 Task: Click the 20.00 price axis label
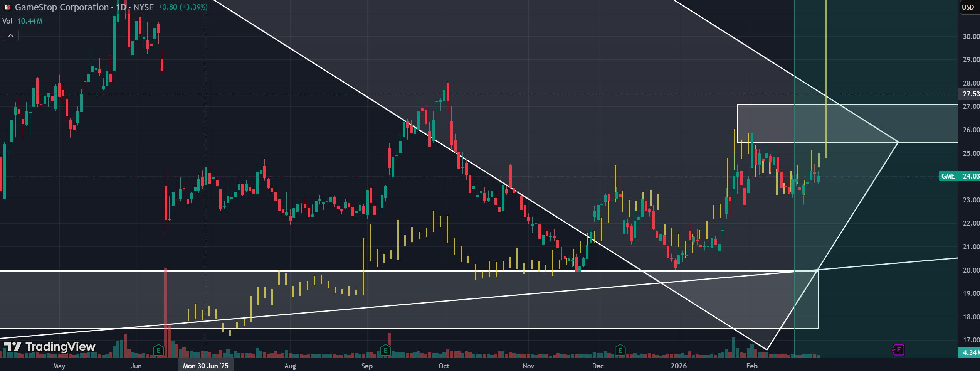click(971, 270)
